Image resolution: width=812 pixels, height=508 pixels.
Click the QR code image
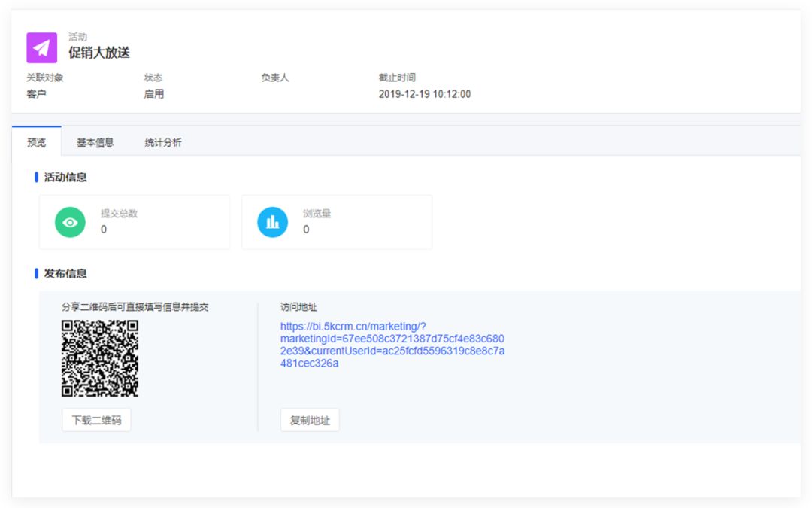pyautogui.click(x=100, y=358)
